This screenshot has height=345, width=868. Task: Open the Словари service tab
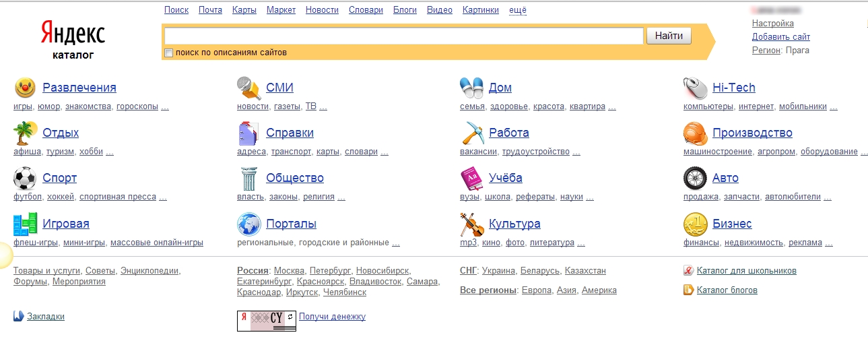(366, 10)
